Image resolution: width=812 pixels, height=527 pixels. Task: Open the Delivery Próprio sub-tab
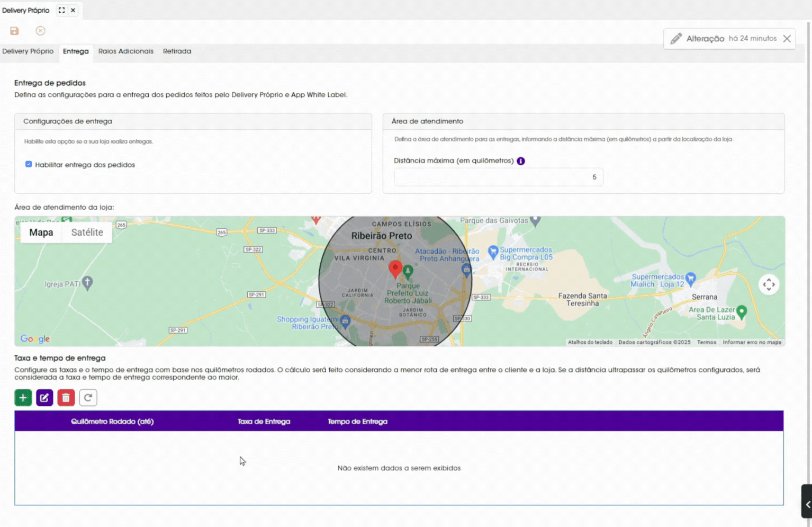(x=28, y=51)
